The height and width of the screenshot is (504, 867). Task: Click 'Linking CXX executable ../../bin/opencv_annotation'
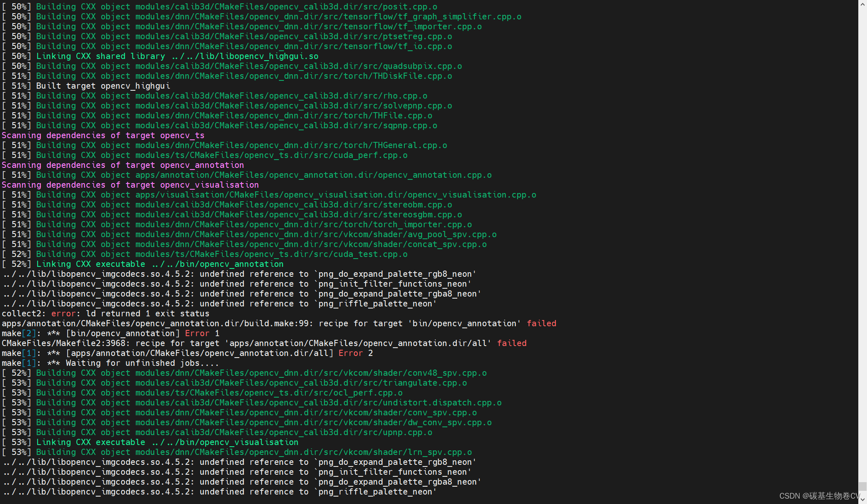[143, 264]
